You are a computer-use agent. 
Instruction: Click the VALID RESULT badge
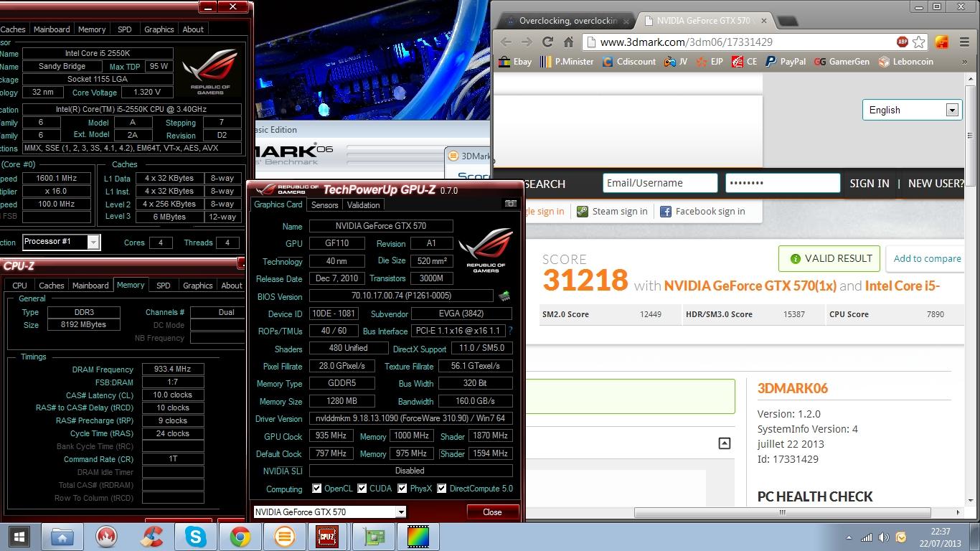point(829,258)
